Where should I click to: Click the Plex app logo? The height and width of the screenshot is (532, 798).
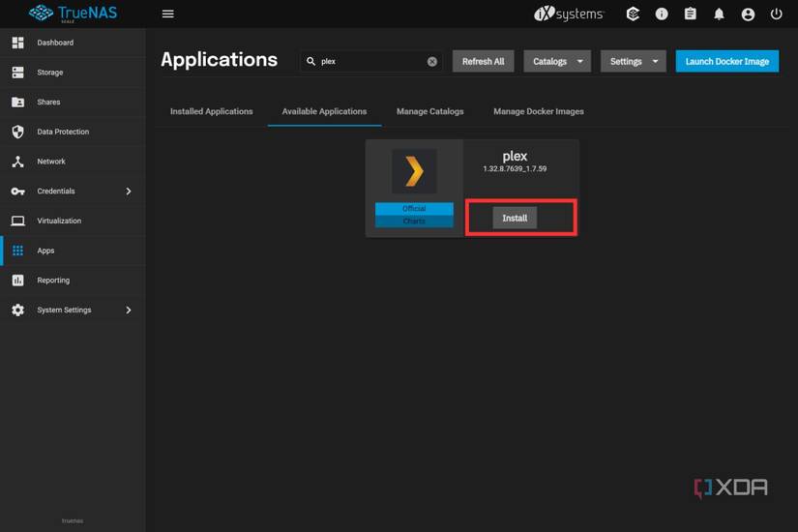(414, 171)
